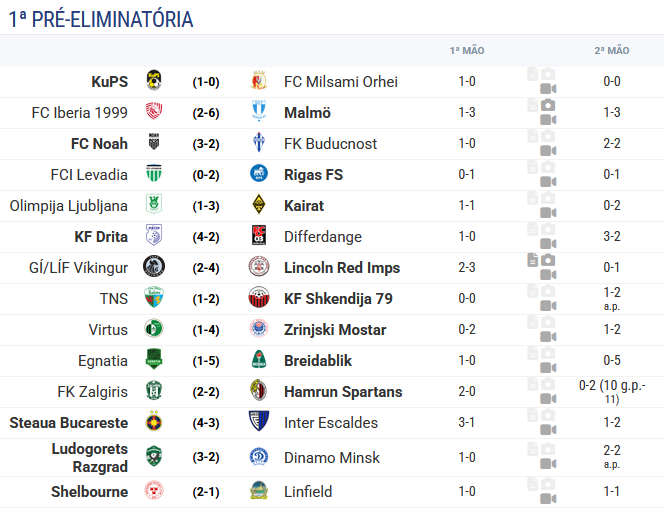This screenshot has height=513, width=664.
Task: Open video for Shelbourne–Linfield tie
Action: [548, 499]
